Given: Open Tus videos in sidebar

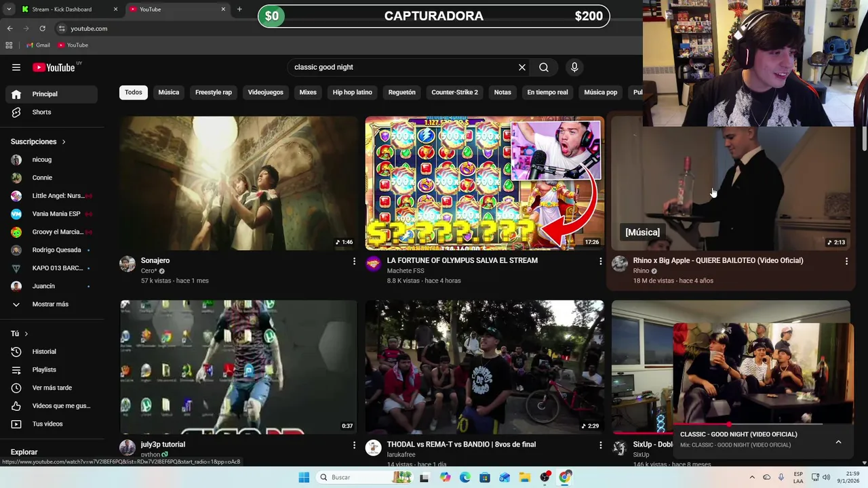Looking at the screenshot, I should pos(52,424).
